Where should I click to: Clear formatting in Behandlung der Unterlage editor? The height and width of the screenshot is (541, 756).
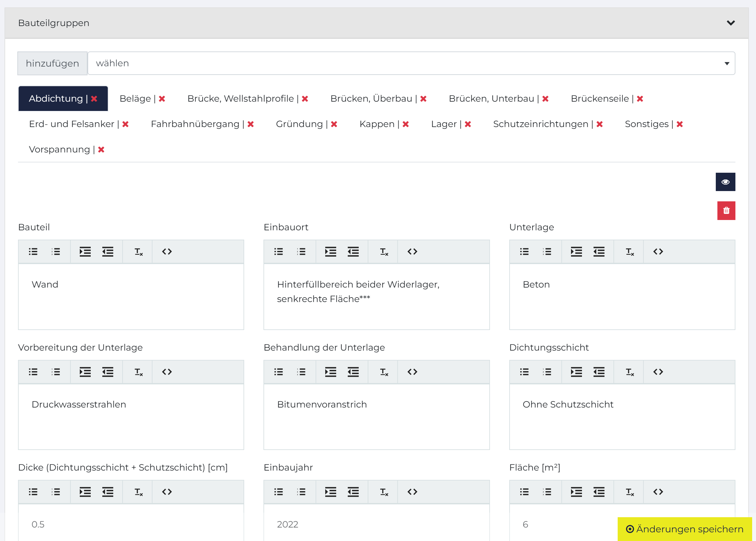click(384, 372)
